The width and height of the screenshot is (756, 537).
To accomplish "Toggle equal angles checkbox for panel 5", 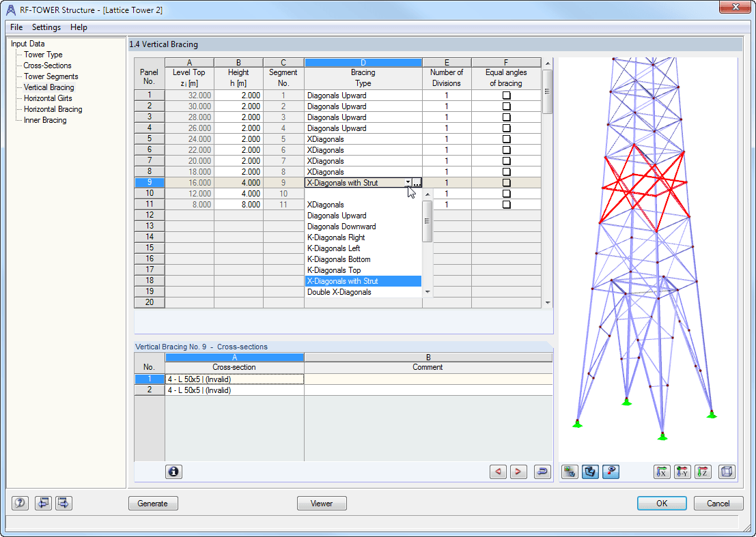I will tap(506, 139).
